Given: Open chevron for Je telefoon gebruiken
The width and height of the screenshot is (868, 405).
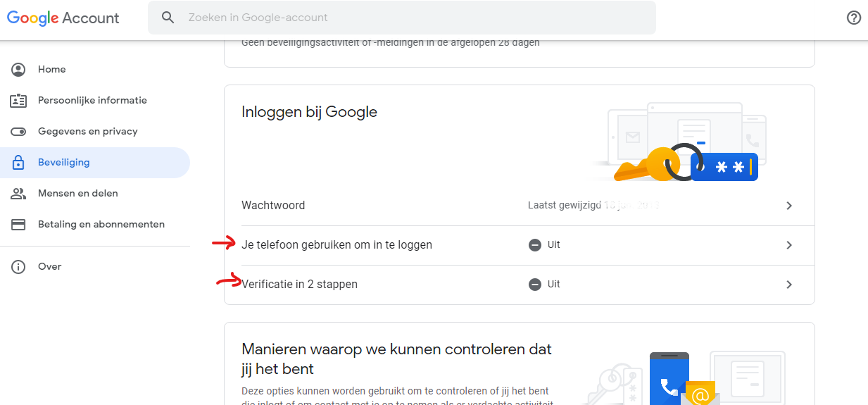Looking at the screenshot, I should coord(789,245).
